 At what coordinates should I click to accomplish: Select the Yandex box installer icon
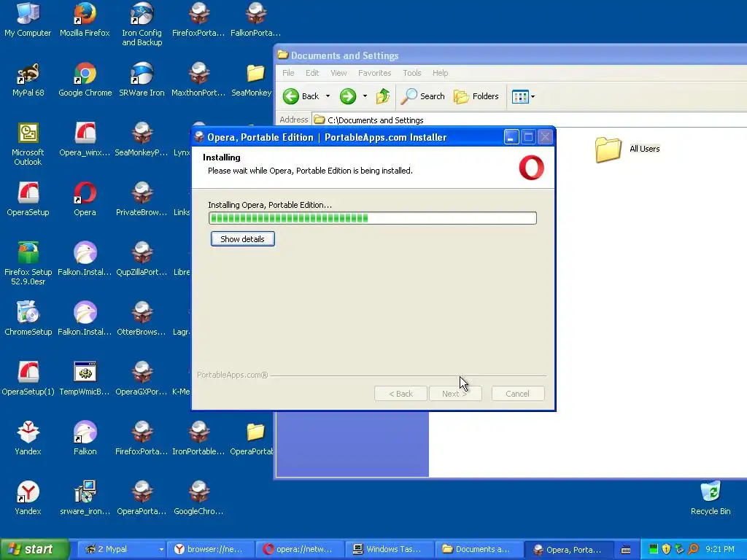[x=28, y=438]
